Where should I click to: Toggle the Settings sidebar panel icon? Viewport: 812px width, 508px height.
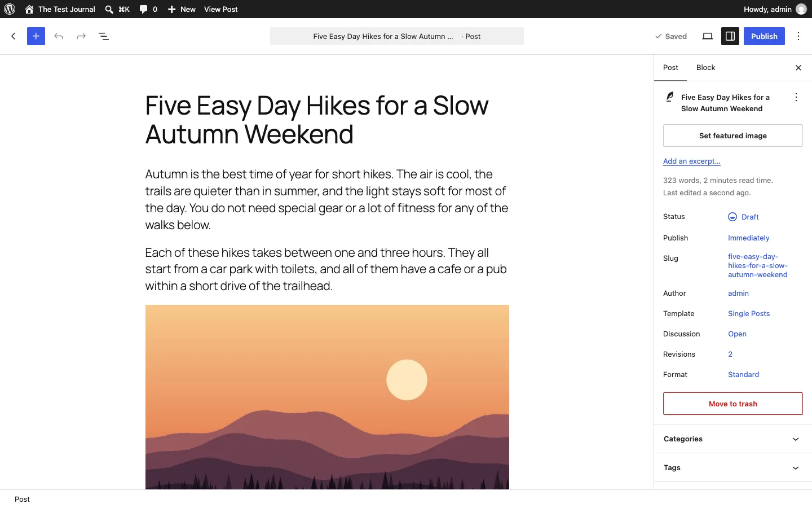click(x=730, y=36)
